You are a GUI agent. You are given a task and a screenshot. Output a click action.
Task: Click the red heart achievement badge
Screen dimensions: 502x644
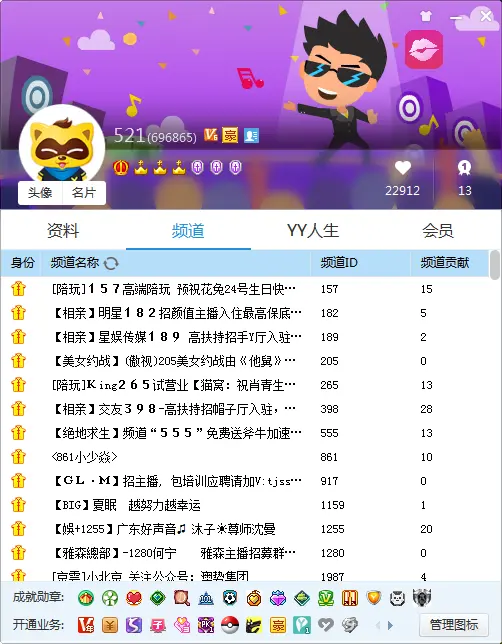[x=134, y=598]
